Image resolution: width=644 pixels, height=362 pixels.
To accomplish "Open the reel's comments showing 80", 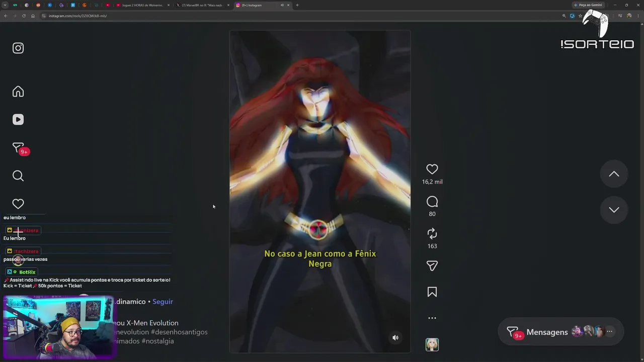I will (432, 202).
